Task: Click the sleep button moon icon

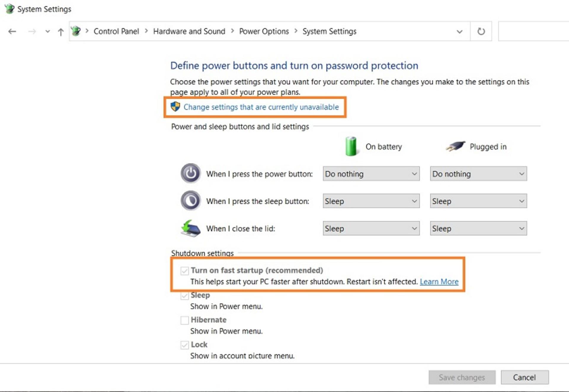Action: click(x=191, y=201)
